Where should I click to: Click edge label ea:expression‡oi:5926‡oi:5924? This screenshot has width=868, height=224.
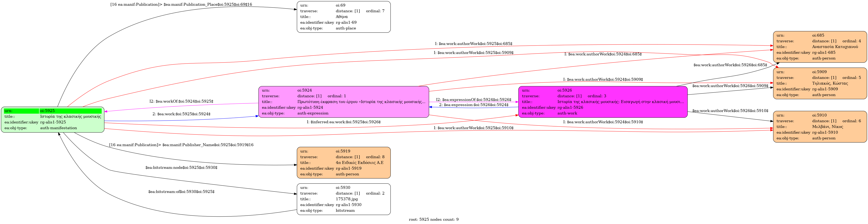click(x=473, y=105)
